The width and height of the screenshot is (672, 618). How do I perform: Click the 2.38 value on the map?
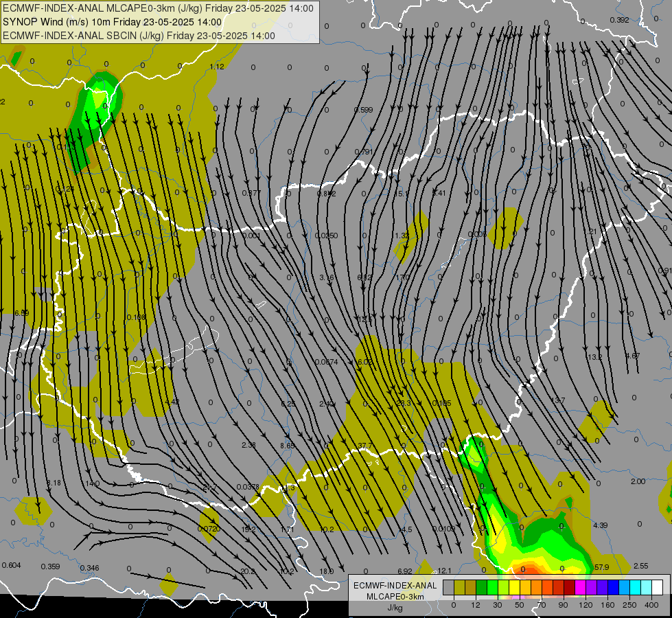249,445
